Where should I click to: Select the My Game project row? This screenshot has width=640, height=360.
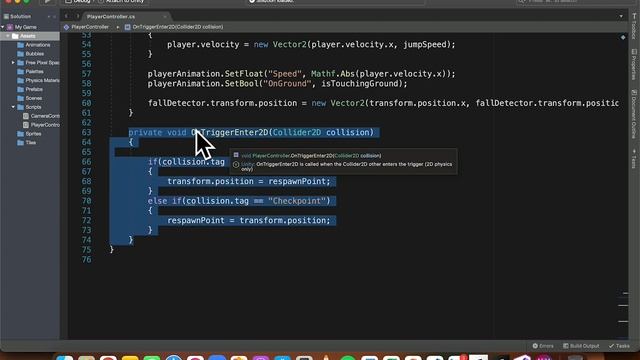pos(30,27)
